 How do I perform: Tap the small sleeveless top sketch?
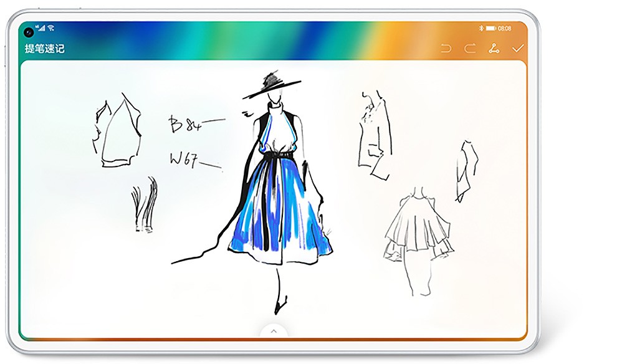tap(466, 170)
